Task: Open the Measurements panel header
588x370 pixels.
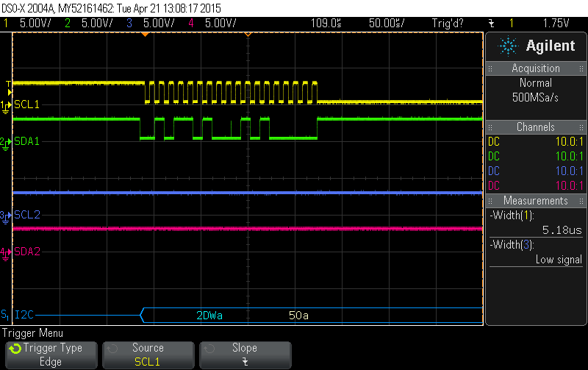Action: coord(536,201)
